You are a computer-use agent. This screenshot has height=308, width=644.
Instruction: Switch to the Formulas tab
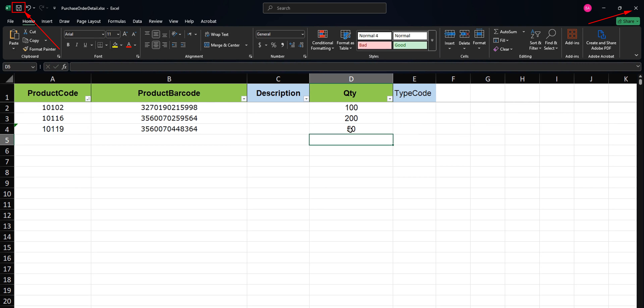click(x=117, y=21)
